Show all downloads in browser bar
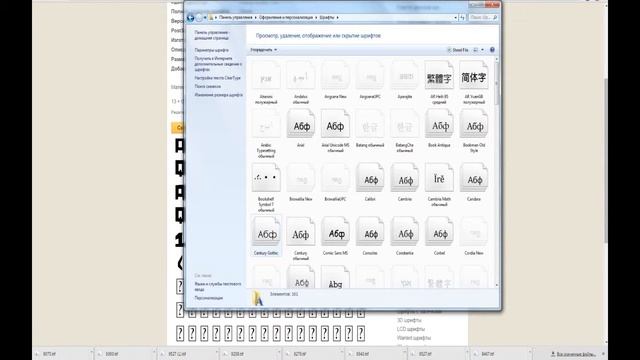Viewport: 640px width, 360px height. [573, 354]
